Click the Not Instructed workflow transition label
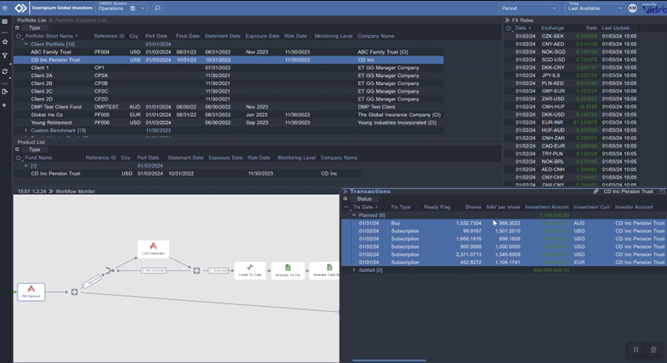 (x=154, y=271)
